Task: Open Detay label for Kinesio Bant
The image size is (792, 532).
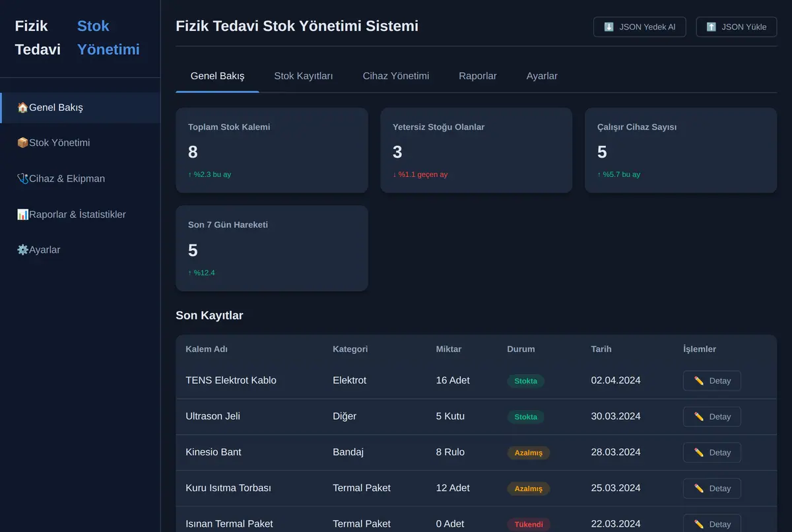Action: (x=720, y=453)
